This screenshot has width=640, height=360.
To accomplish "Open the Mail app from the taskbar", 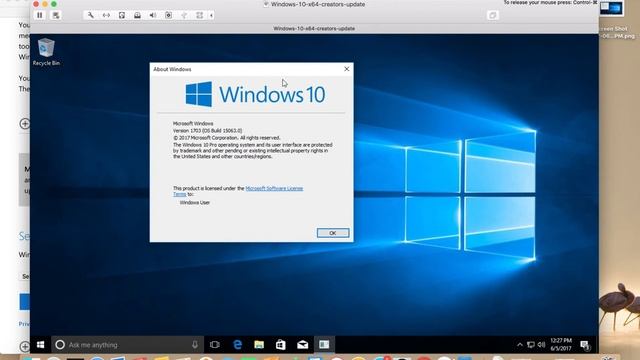I will (302, 345).
